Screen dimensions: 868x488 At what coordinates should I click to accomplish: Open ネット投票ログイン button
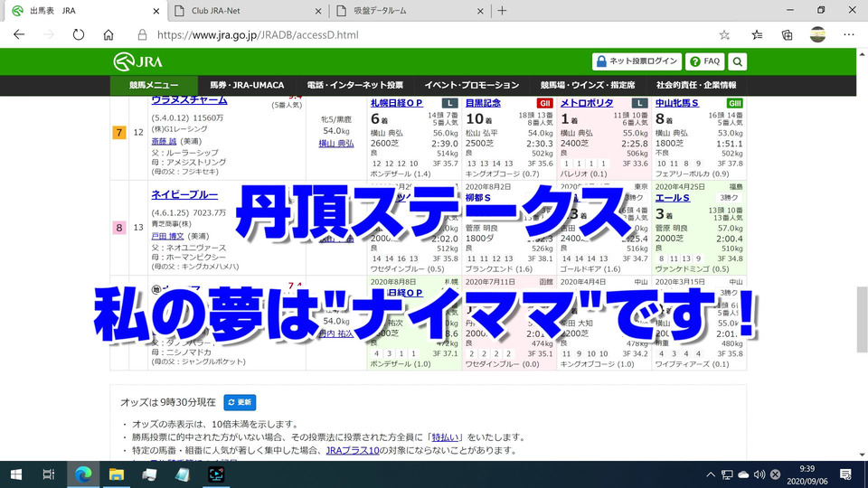[x=637, y=61]
